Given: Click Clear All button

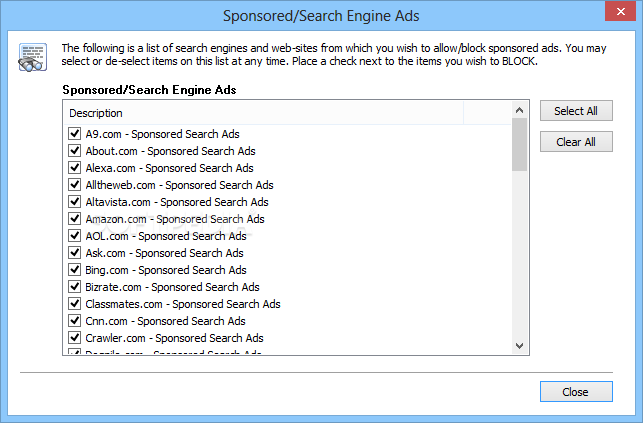Looking at the screenshot, I should 576,142.
